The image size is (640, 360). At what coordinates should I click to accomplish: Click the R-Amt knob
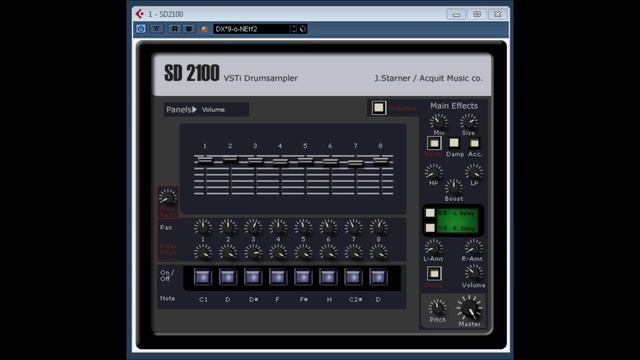(473, 247)
